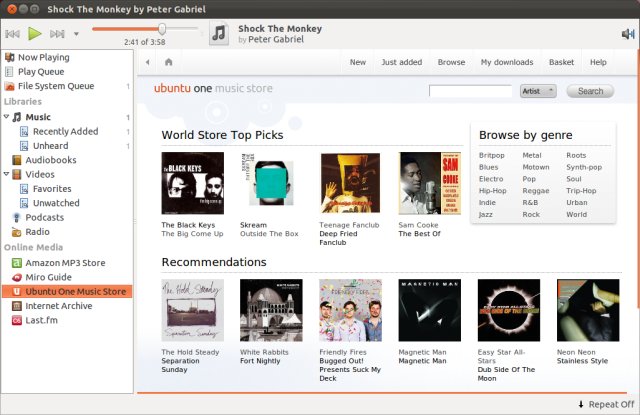Browse the Trip-Hop genre

click(x=581, y=191)
